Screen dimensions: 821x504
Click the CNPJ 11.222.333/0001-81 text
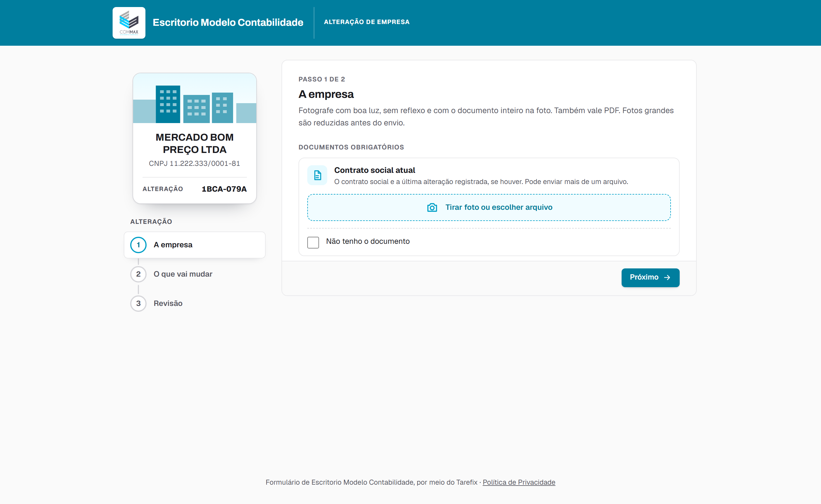coord(194,163)
